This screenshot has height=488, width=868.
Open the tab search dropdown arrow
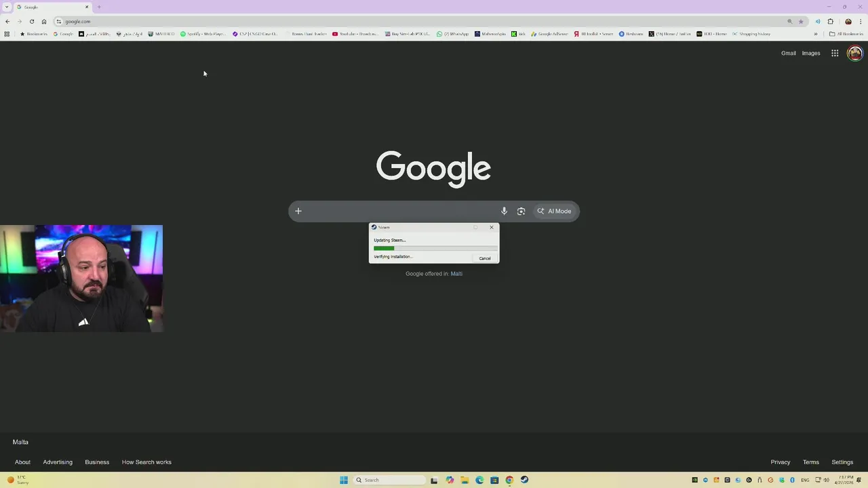[6, 7]
